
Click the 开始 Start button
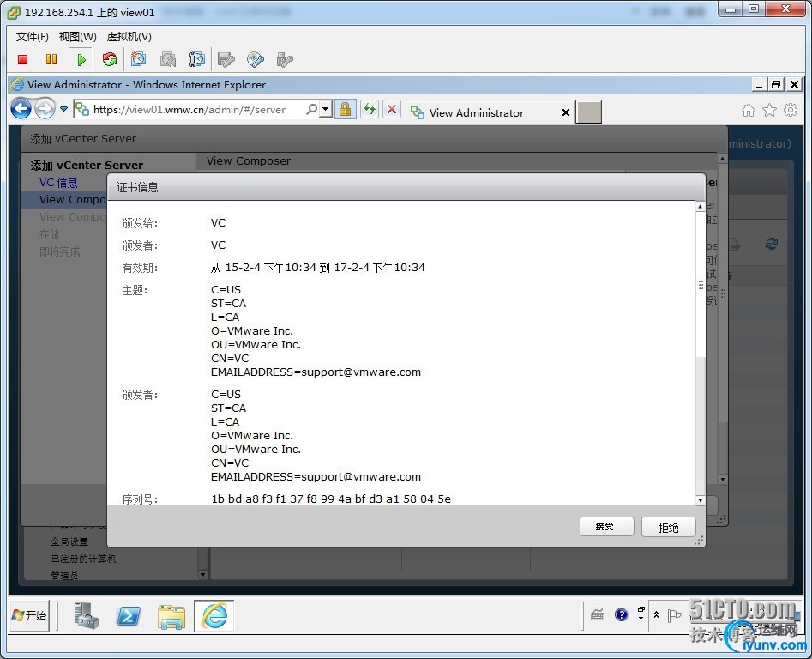coord(29,615)
